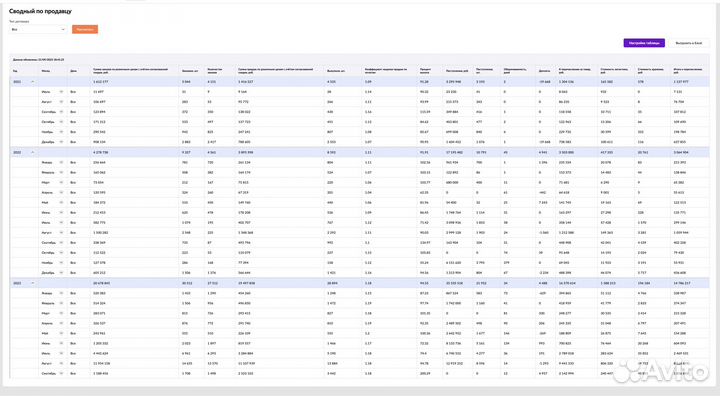Click the Оборачиваемость column header
This screenshot has height=396, width=720.
(x=515, y=70)
